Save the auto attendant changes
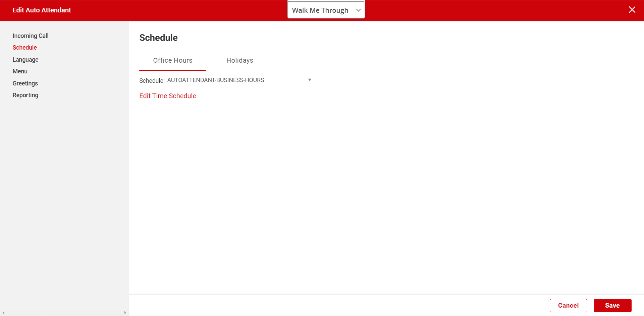Screen dimensions: 644x316 click(612, 306)
